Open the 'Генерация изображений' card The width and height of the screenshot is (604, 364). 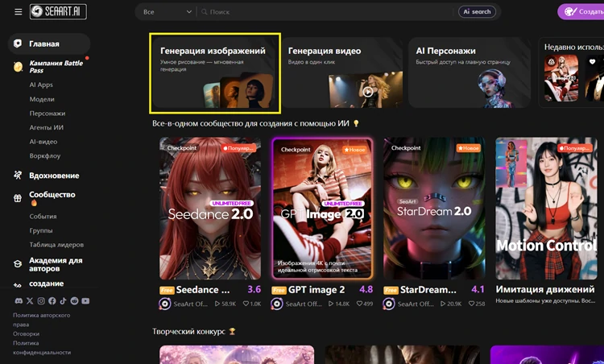[x=215, y=73]
